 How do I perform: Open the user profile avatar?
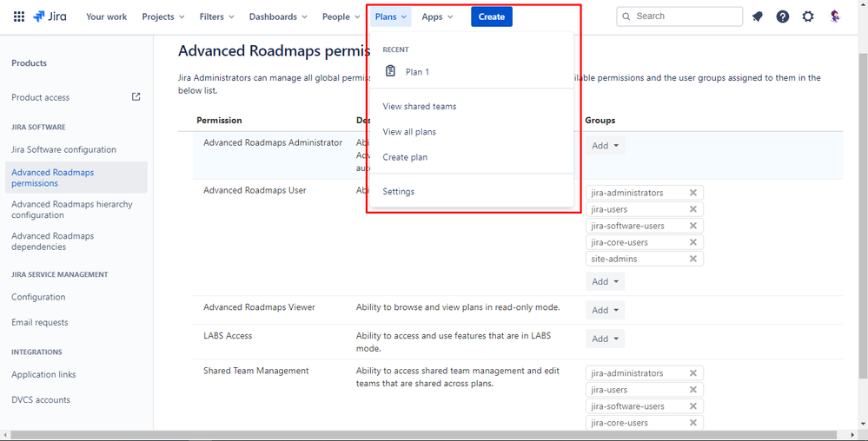pyautogui.click(x=835, y=16)
